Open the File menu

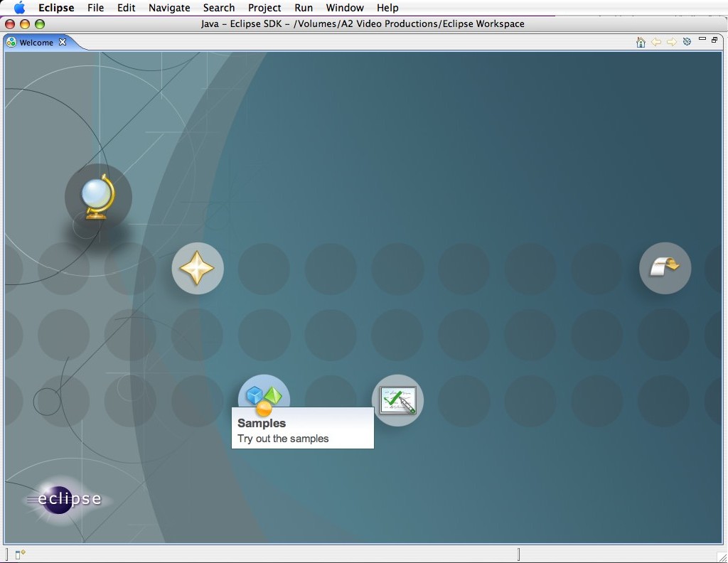[x=95, y=8]
